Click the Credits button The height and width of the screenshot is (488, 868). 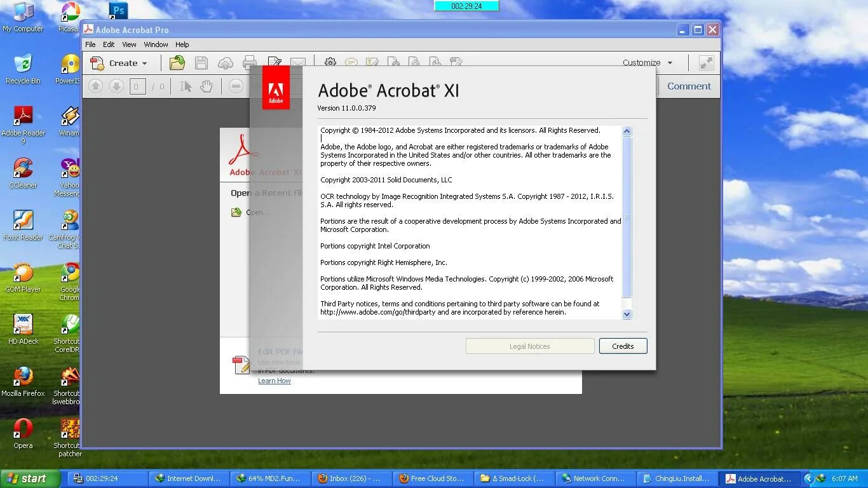[623, 346]
